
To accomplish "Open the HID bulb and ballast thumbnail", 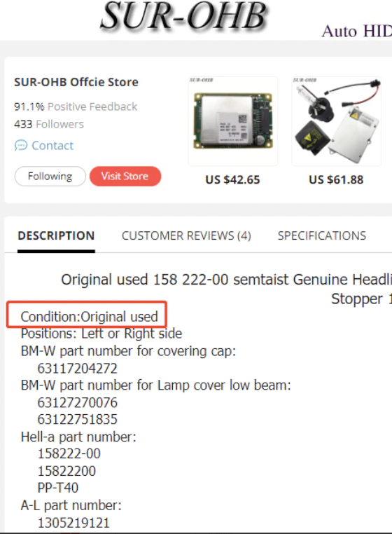I will [x=336, y=121].
